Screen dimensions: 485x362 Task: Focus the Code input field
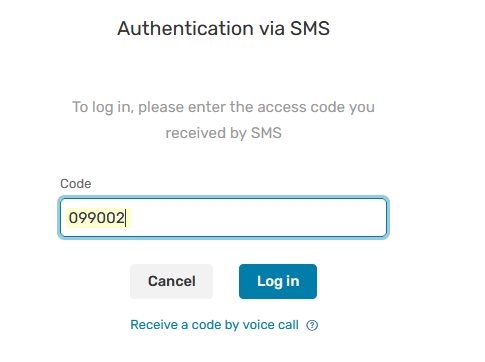[223, 218]
